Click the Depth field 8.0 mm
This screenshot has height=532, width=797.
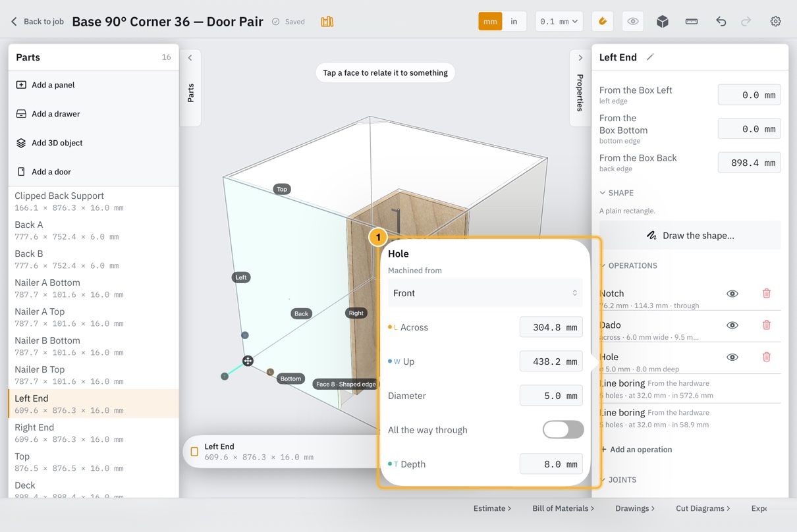pyautogui.click(x=551, y=464)
